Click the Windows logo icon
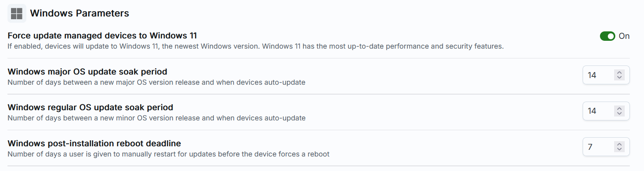This screenshot has height=171, width=644. pos(17,13)
